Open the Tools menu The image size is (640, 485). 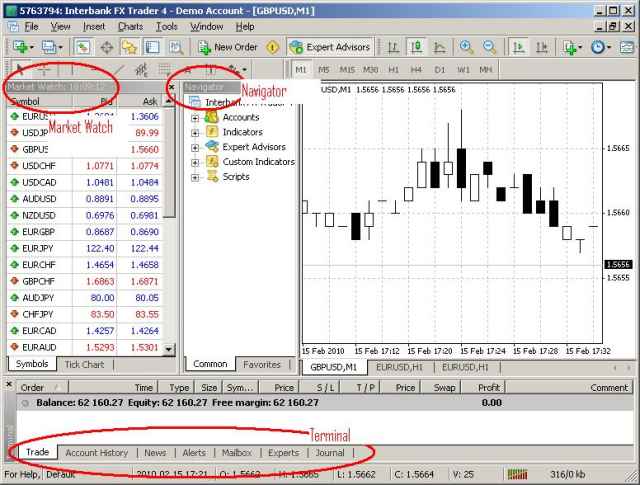point(167,27)
